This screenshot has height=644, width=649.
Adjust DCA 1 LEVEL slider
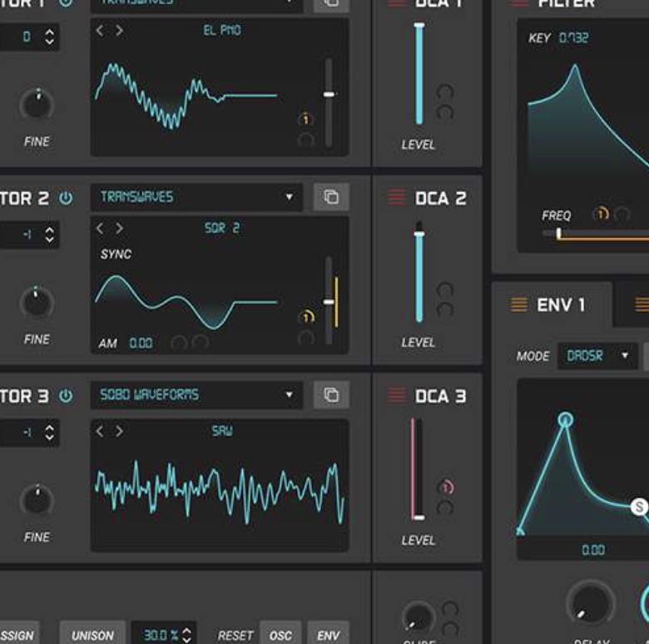(419, 74)
